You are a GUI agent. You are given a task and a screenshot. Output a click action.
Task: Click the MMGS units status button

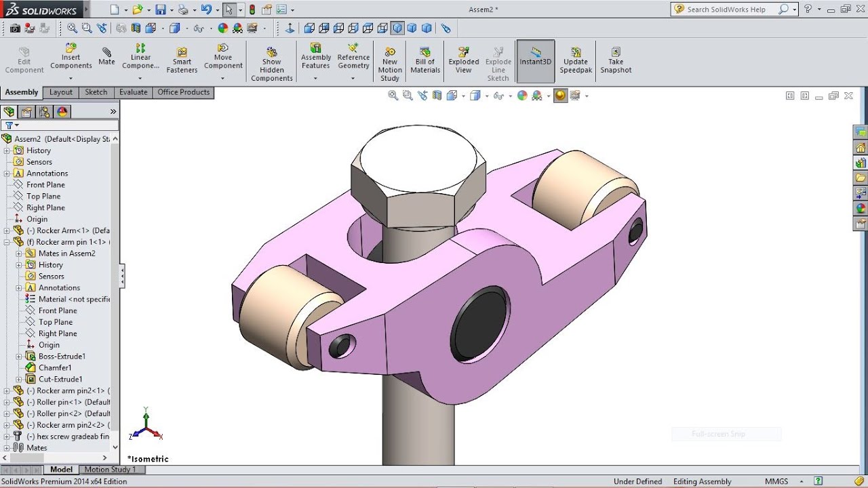[x=777, y=481]
